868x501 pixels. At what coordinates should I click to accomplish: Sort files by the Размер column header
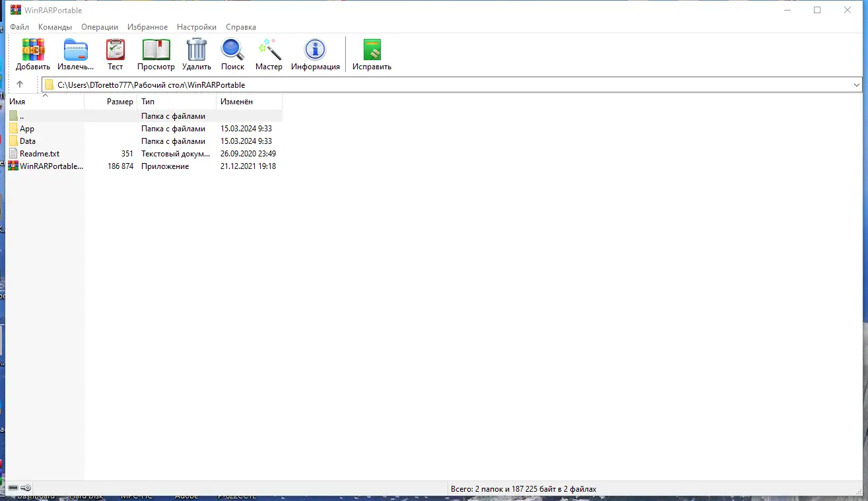[111, 102]
